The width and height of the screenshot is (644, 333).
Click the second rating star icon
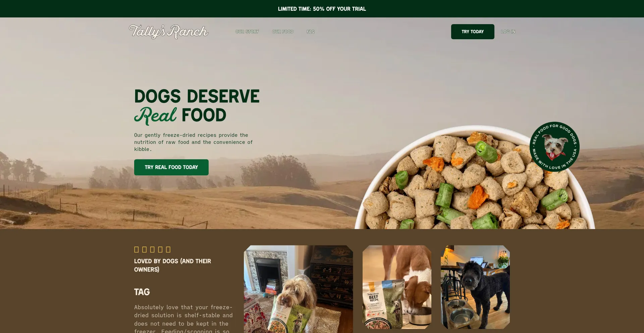145,249
